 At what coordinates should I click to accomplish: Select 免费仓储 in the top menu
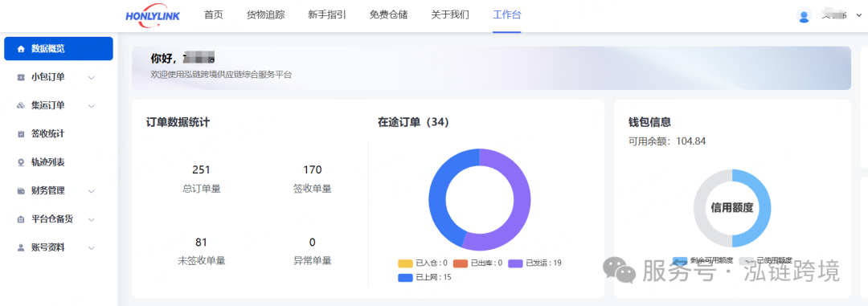(388, 15)
